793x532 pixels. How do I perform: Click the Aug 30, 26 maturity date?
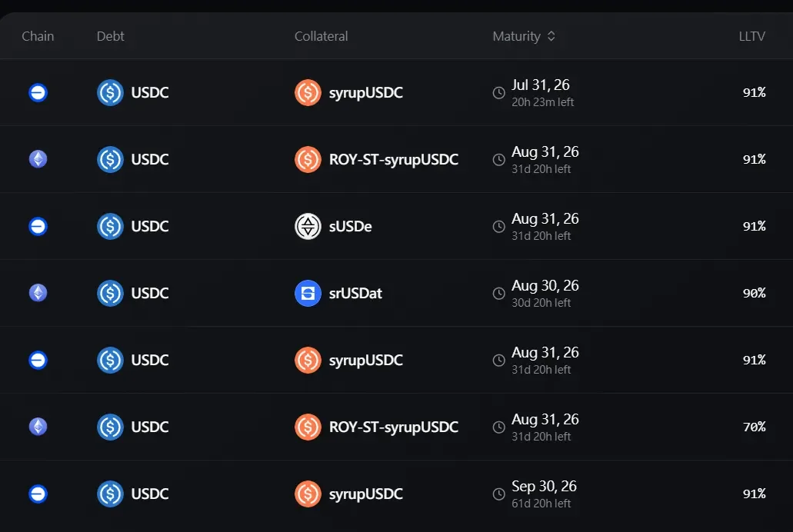pos(545,286)
